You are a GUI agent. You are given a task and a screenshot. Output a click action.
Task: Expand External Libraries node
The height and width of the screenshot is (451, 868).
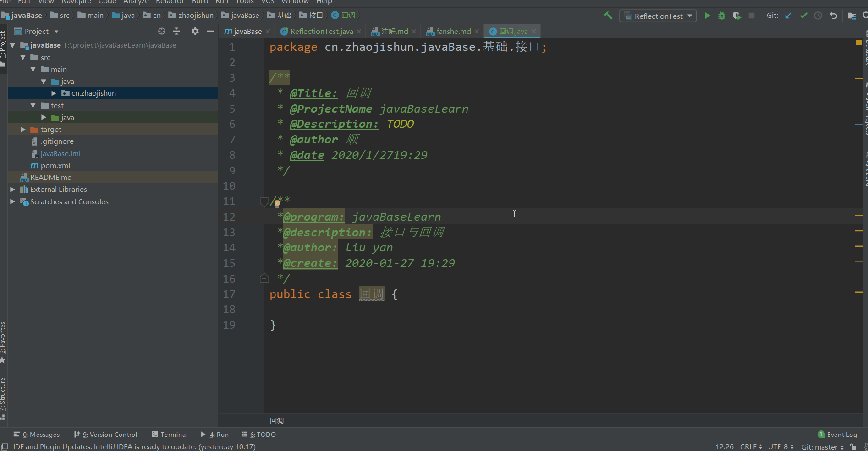[x=13, y=190]
